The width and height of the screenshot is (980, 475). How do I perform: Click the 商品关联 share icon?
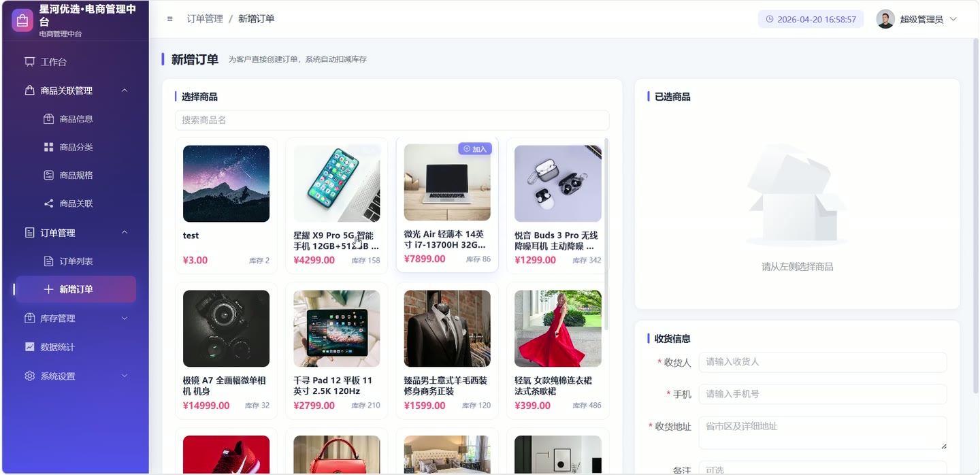point(48,203)
